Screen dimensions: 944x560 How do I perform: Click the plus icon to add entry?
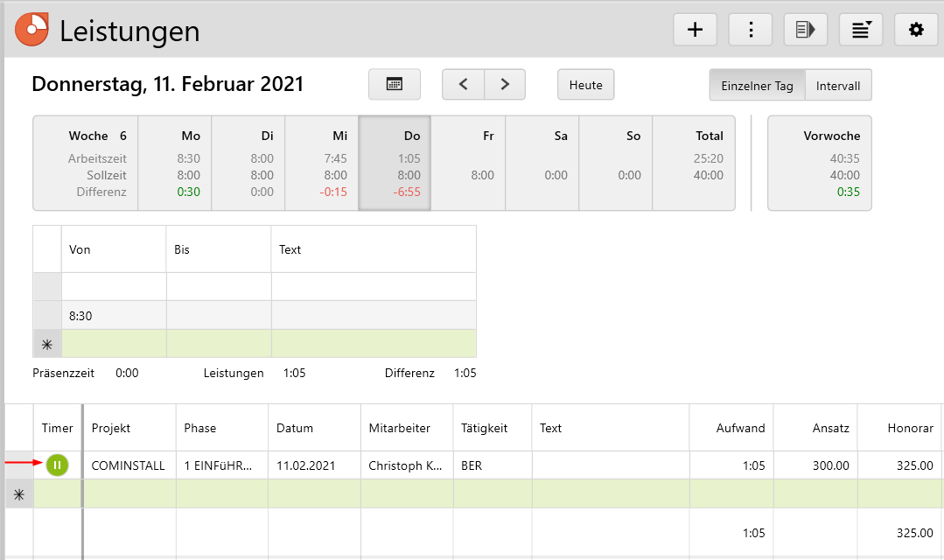695,30
